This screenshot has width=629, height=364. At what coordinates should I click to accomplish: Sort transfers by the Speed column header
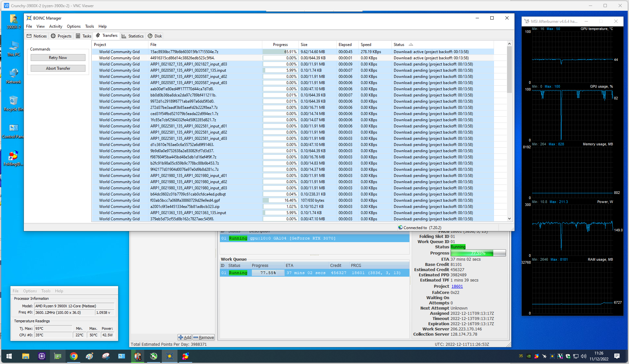click(x=375, y=45)
